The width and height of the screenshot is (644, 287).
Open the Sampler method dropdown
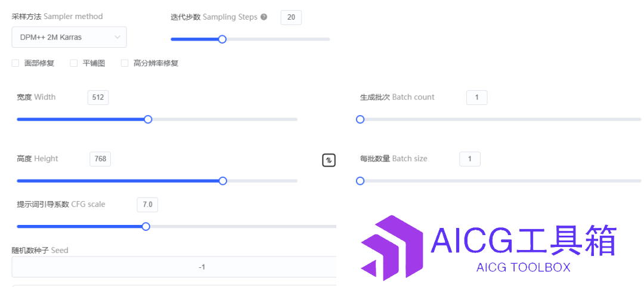point(69,37)
